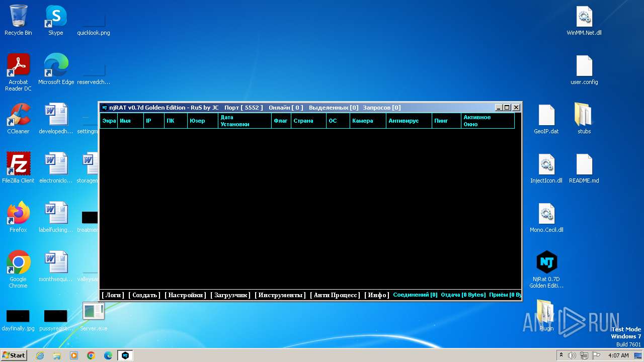Image resolution: width=644 pixels, height=362 pixels.
Task: Open Windows Media Player from taskbar
Action: tap(74, 355)
